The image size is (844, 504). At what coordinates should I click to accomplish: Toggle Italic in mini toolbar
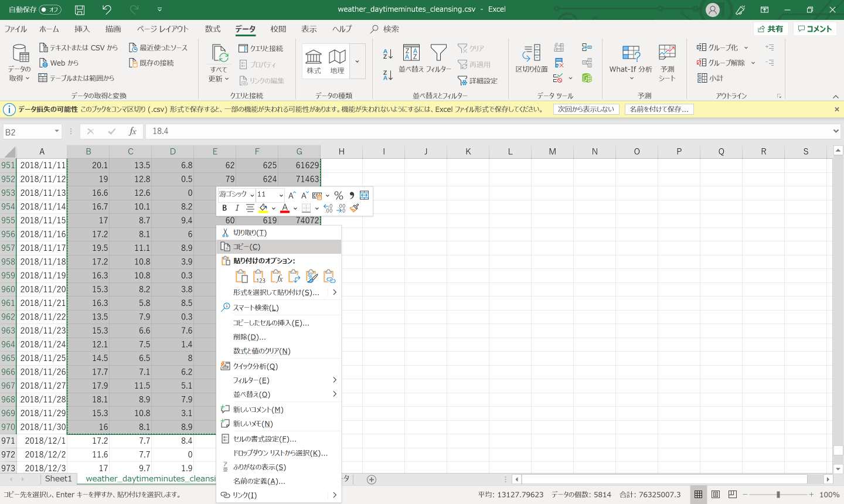(237, 208)
